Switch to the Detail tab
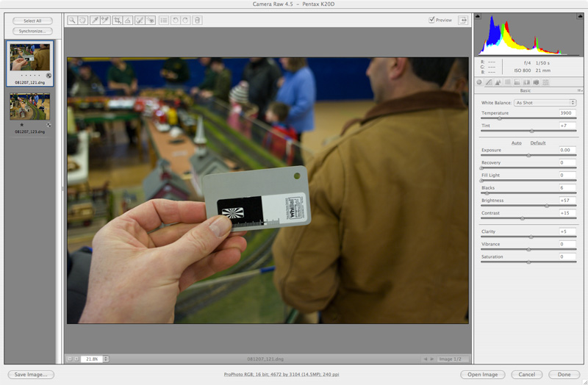Screen dimensions: 588x385 (x=498, y=82)
